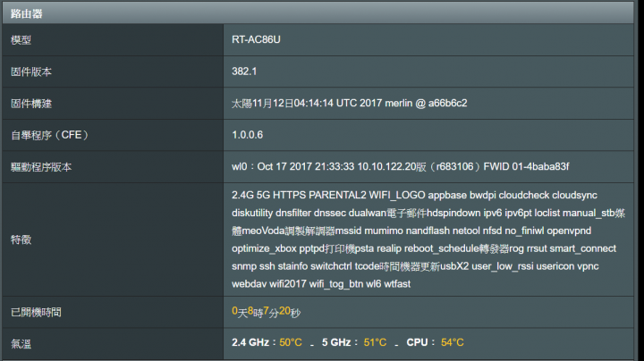Select the 固件構建 label
644x361 pixels.
tap(31, 104)
